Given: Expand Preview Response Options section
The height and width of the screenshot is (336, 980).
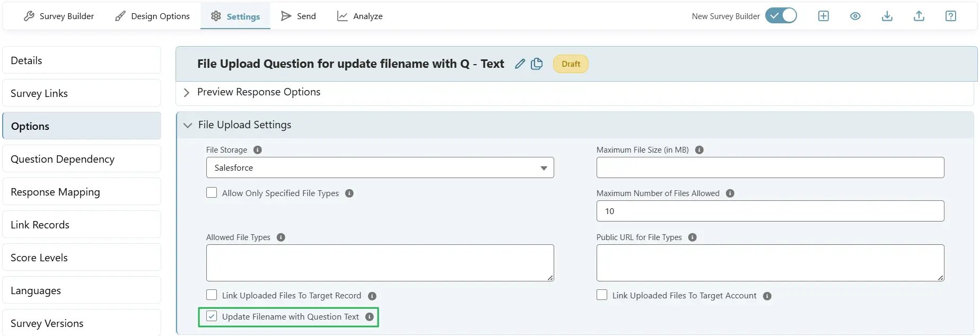Looking at the screenshot, I should point(186,93).
